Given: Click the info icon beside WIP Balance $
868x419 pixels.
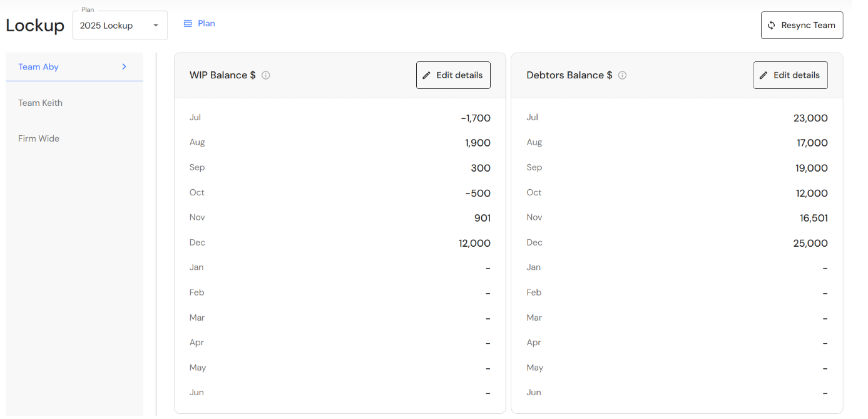Looking at the screenshot, I should click(266, 75).
